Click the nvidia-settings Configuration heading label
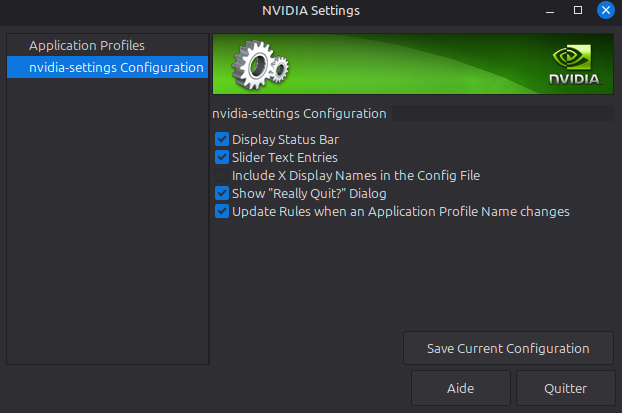The width and height of the screenshot is (622, 413). tap(299, 114)
